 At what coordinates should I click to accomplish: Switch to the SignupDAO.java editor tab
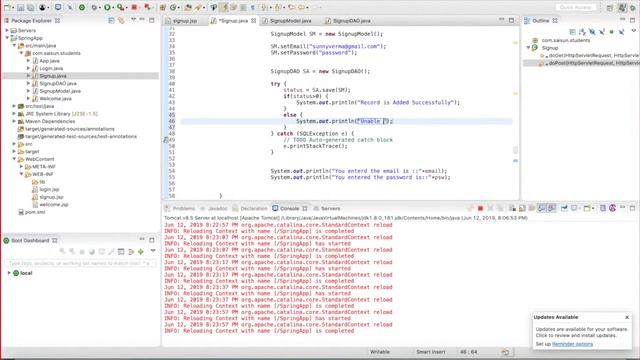(x=351, y=20)
